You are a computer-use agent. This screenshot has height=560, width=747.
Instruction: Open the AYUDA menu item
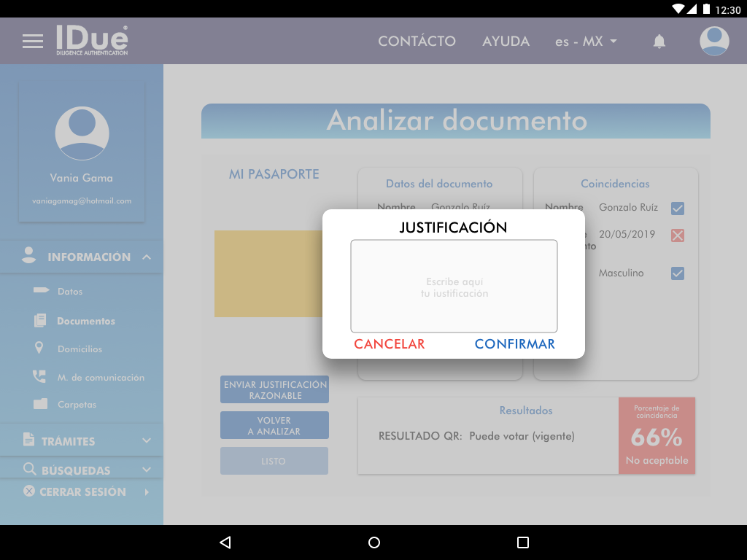(506, 42)
